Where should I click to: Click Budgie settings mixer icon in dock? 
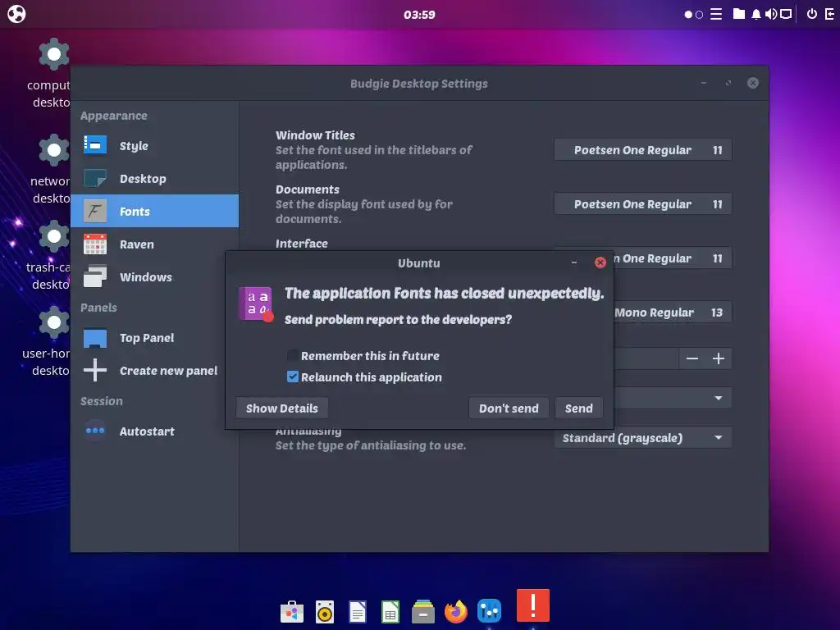[x=489, y=610]
